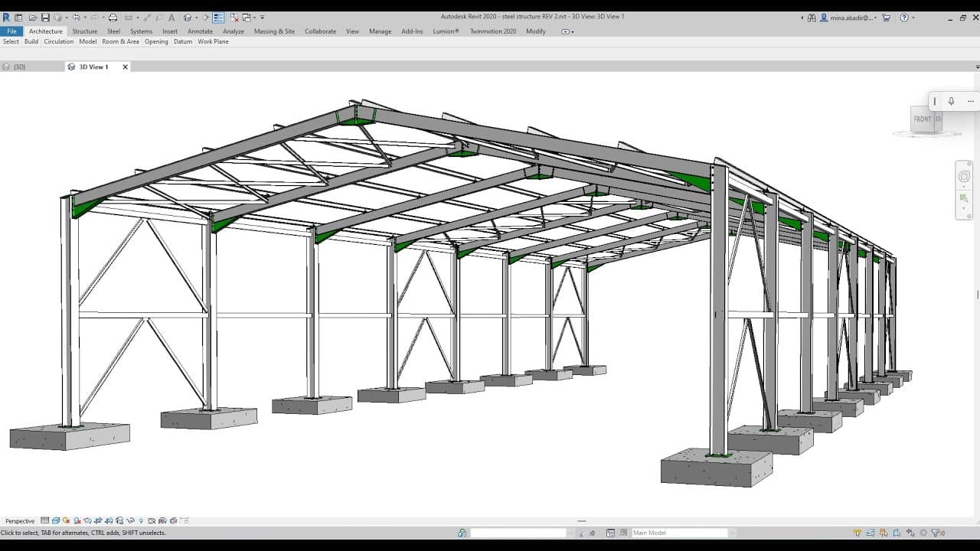The width and height of the screenshot is (980, 551).
Task: Open the Steering Wheels navigation icon
Action: click(x=964, y=177)
